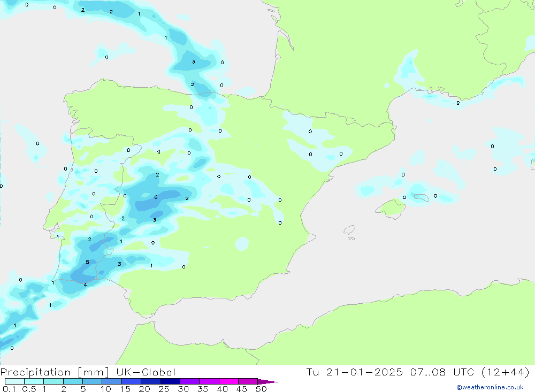The image size is (535, 392).
Task: Click the 40–45 mm magenta legend swatch
Action: (228, 381)
